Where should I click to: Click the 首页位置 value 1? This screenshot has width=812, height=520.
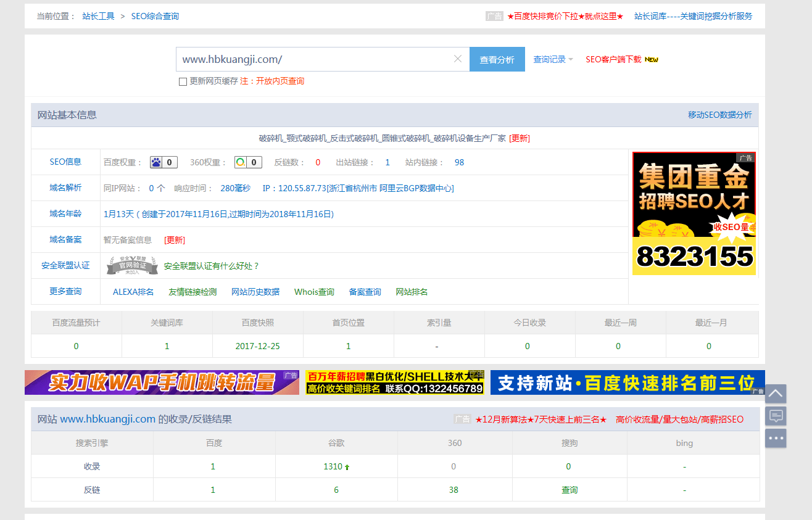349,346
